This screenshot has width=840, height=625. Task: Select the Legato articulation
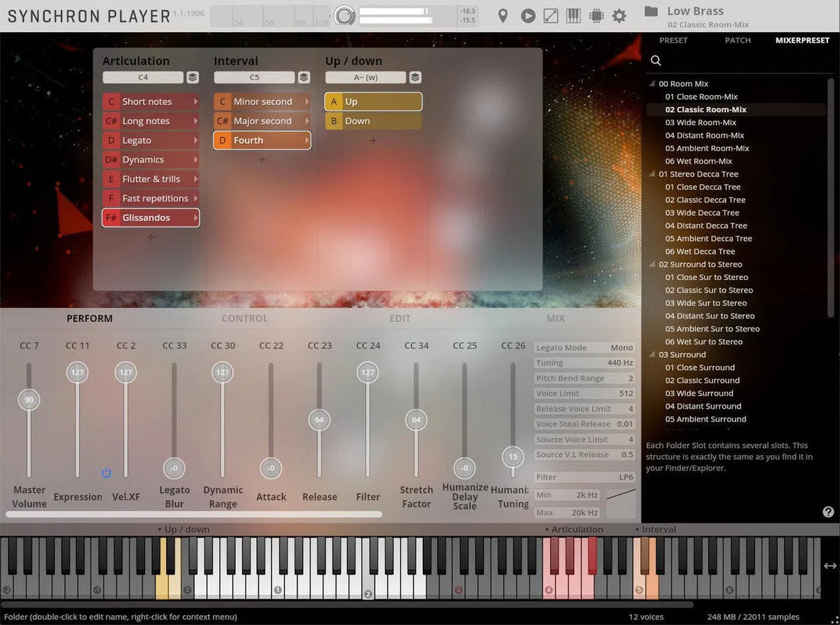coord(150,141)
